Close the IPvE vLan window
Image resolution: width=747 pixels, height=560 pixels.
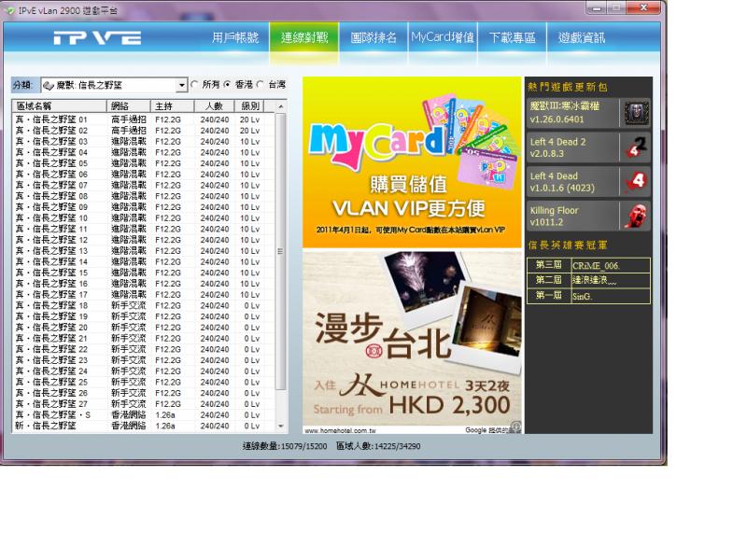pyautogui.click(x=643, y=8)
